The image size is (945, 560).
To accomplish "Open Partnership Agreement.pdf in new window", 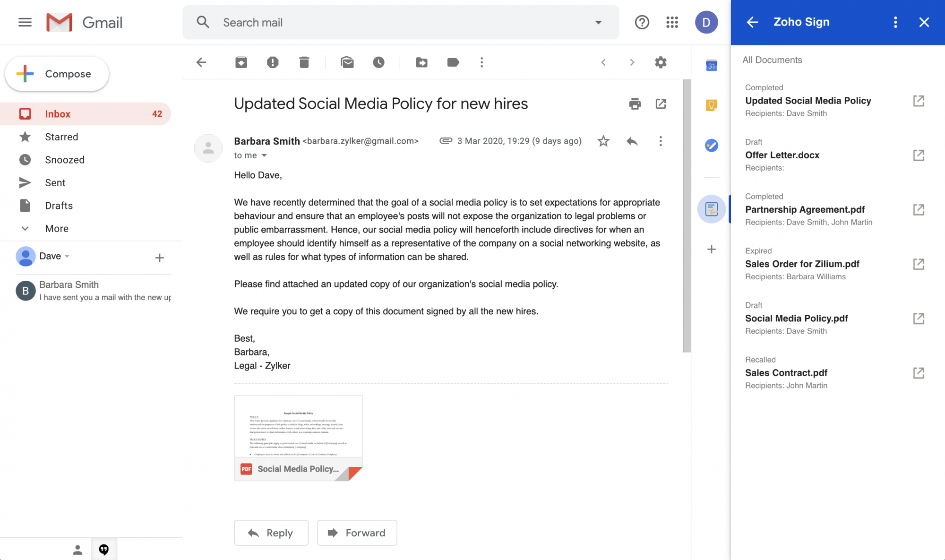I will click(x=918, y=210).
